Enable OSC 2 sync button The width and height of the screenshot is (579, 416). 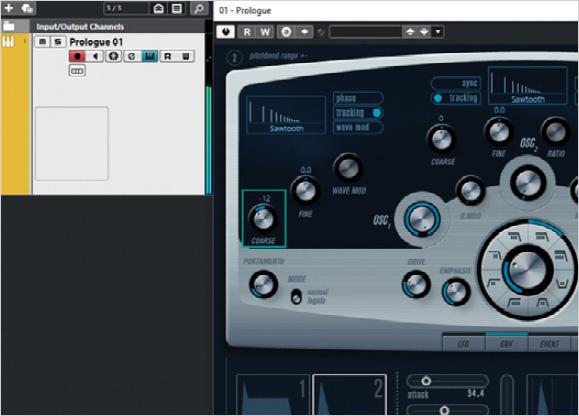pyautogui.click(x=456, y=83)
